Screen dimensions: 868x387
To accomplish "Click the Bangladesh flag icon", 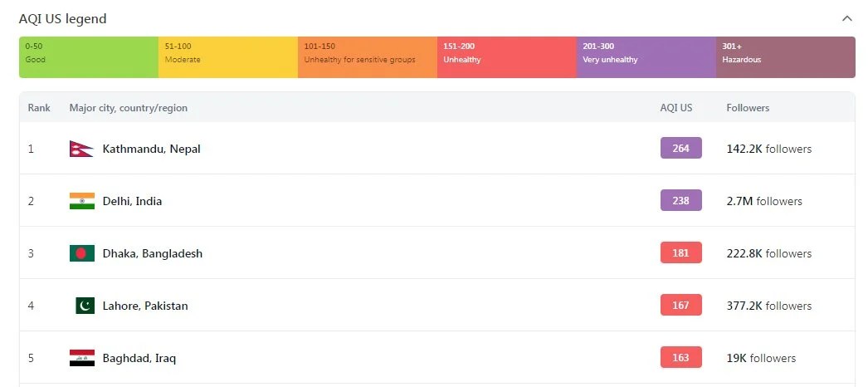I will [x=82, y=253].
